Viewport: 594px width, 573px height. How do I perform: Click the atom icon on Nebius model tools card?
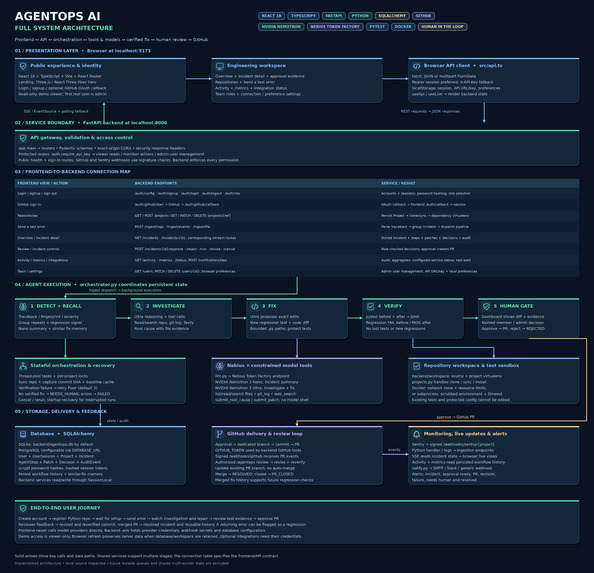[x=220, y=366]
